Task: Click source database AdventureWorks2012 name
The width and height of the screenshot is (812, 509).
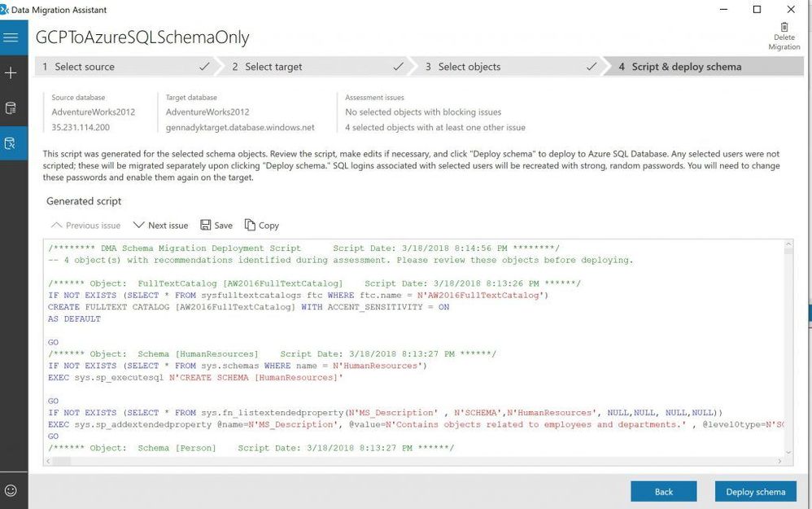Action: [x=94, y=112]
